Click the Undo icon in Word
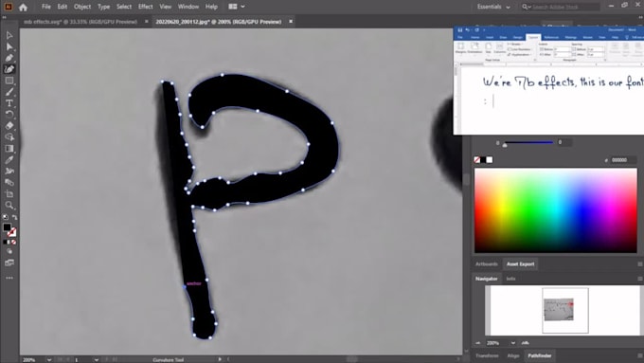 (468, 30)
